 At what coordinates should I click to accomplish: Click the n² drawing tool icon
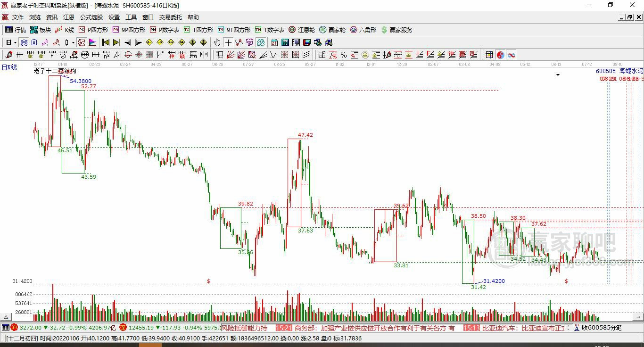(107, 55)
